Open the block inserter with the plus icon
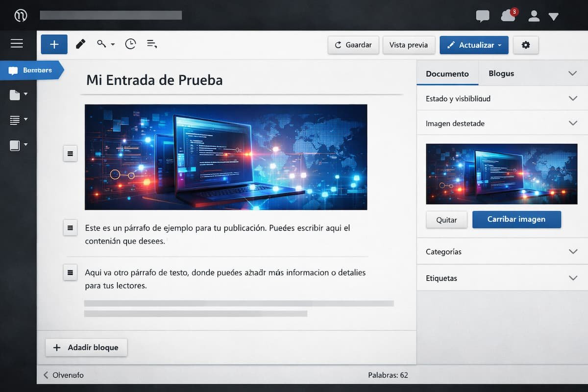Image resolution: width=588 pixels, height=392 pixels. point(54,44)
